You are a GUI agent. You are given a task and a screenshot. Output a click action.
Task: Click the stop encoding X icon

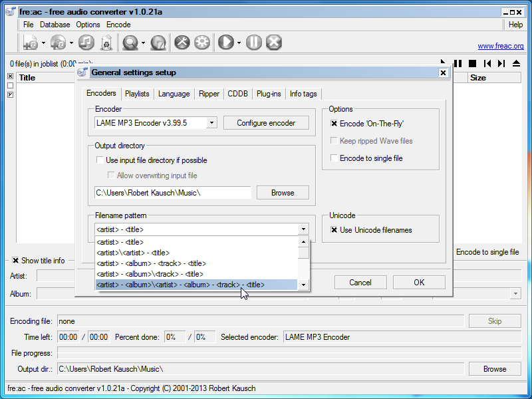[x=273, y=43]
